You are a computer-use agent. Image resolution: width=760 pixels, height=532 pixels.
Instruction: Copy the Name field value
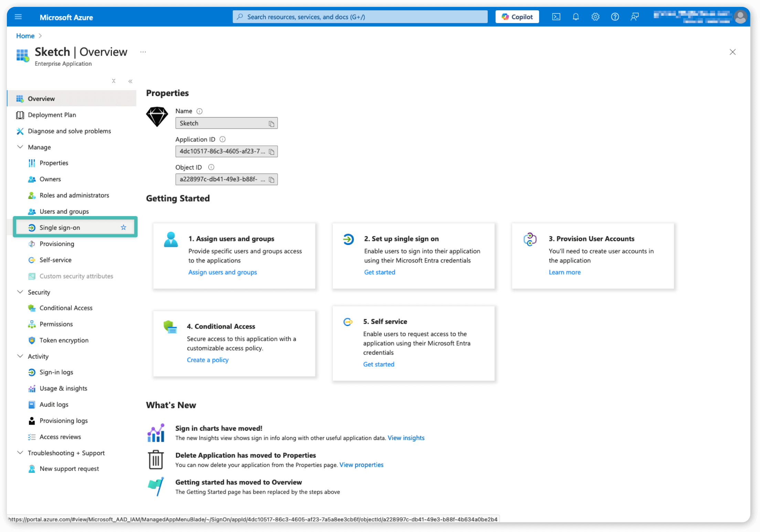click(271, 124)
